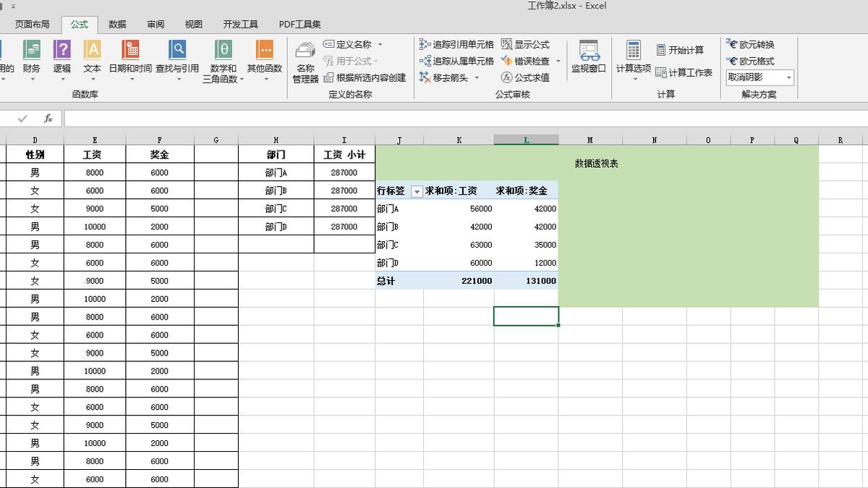Open the 取消阴影 dropdown in 解决方案
This screenshot has height=488, width=868.
788,77
